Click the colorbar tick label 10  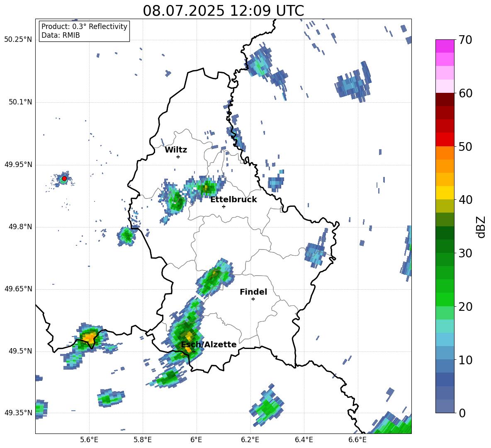tap(465, 360)
